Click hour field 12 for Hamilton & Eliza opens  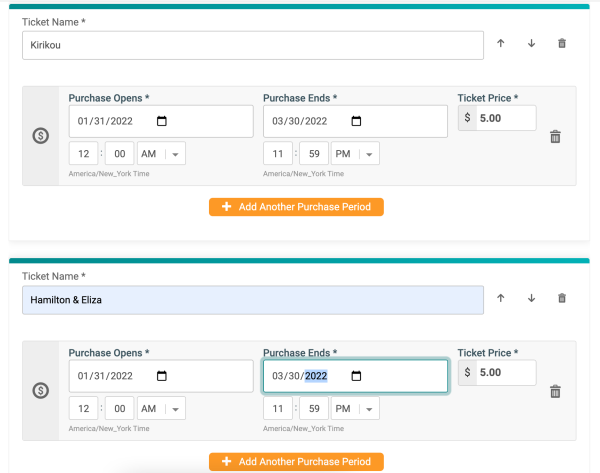pyautogui.click(x=83, y=408)
